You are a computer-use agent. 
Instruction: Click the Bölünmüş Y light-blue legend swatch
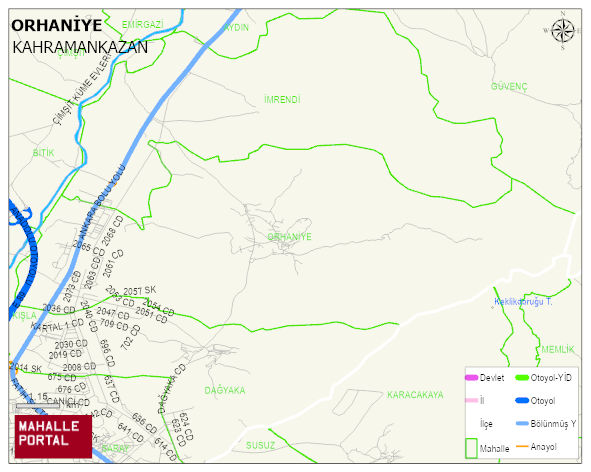pyautogui.click(x=522, y=424)
